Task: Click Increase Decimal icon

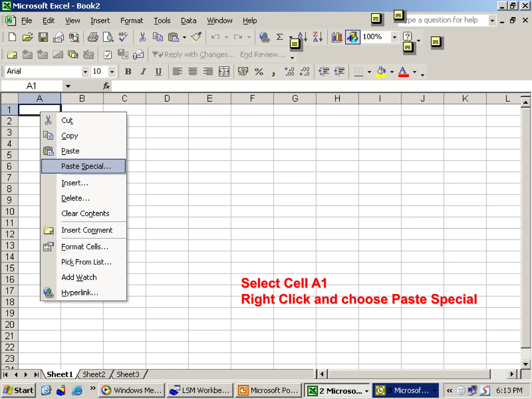Action: (289, 71)
